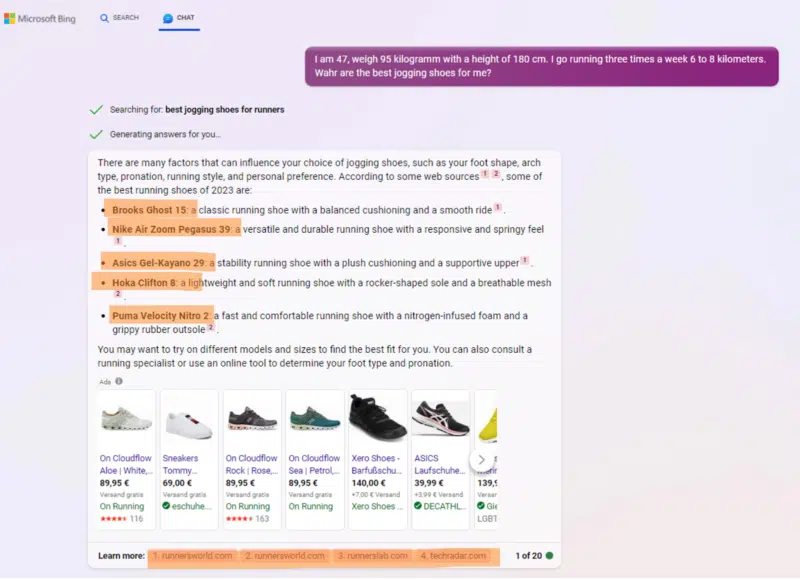Click the Nike Air Zoom Pegasus 39 text

171,229
